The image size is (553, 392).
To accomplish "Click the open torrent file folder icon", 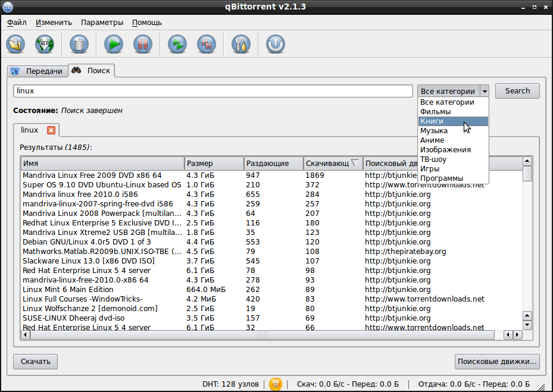I will click(x=15, y=44).
